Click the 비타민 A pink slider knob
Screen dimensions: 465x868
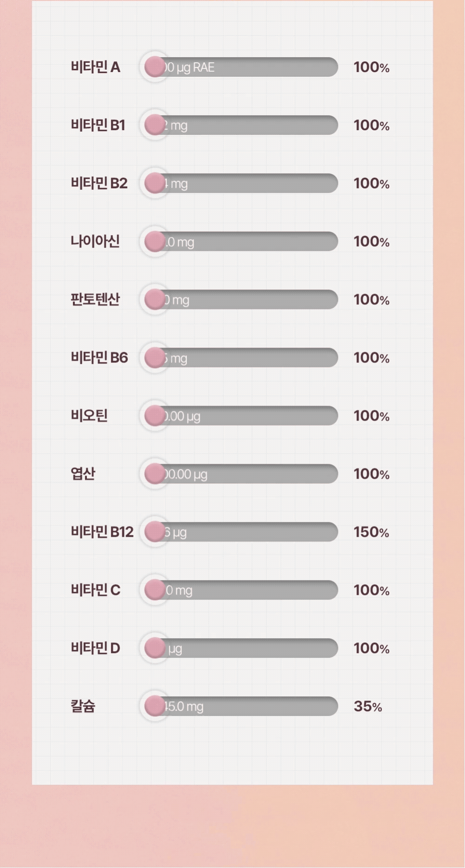(x=154, y=67)
